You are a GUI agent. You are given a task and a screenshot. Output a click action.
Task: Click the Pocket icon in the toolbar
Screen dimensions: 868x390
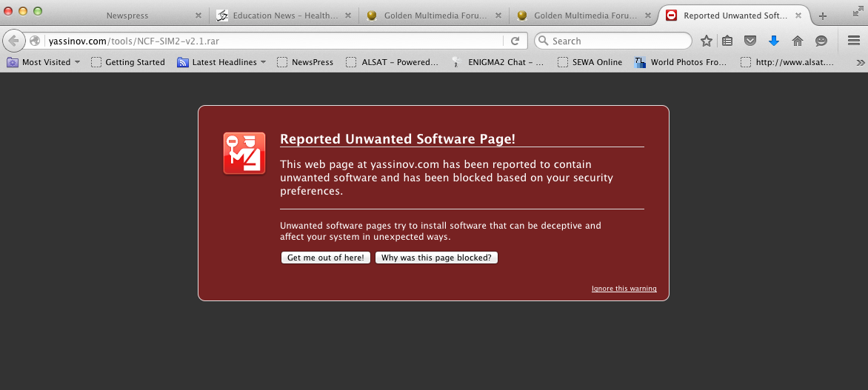tap(750, 41)
